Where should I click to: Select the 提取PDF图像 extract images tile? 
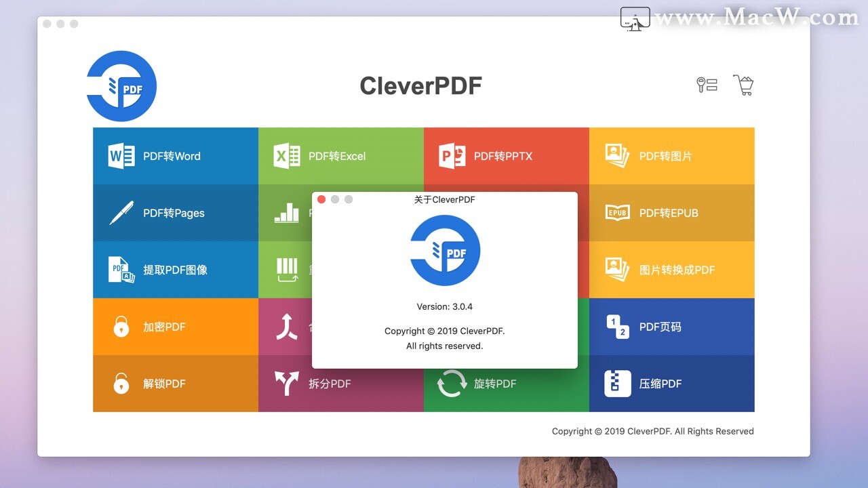click(x=176, y=270)
